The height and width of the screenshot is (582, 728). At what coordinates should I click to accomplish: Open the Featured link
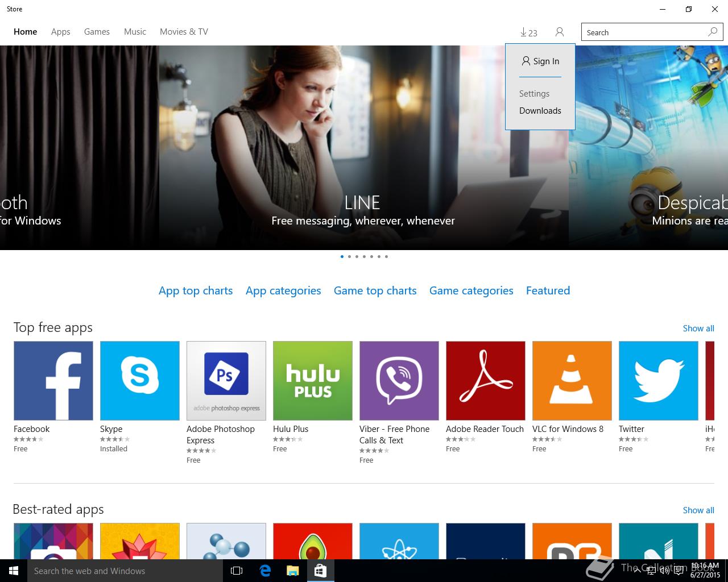pyautogui.click(x=548, y=290)
